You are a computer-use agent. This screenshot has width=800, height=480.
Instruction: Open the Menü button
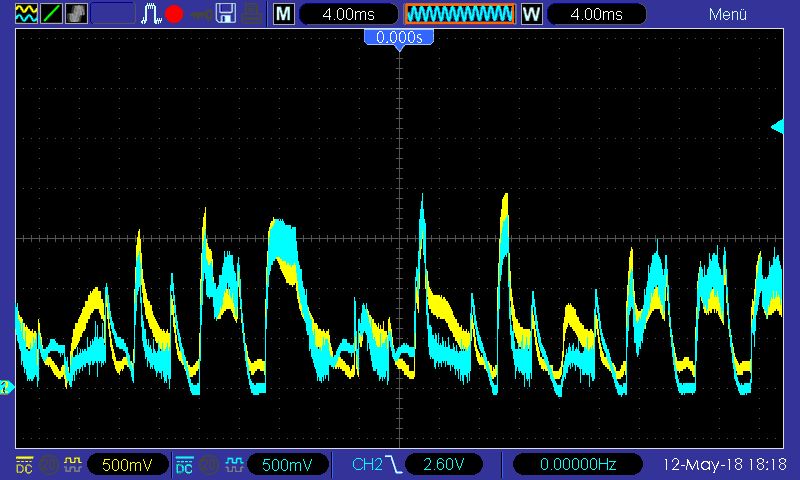point(727,14)
